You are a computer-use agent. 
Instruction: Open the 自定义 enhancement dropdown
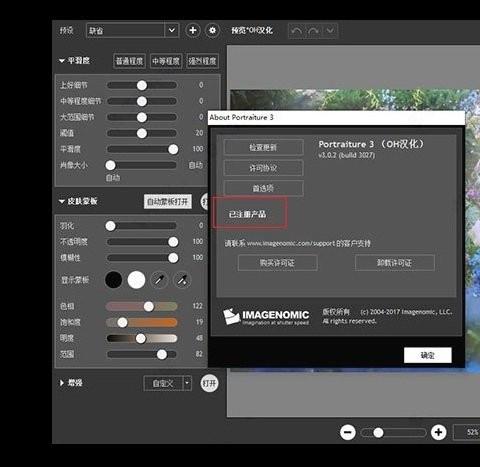click(167, 383)
